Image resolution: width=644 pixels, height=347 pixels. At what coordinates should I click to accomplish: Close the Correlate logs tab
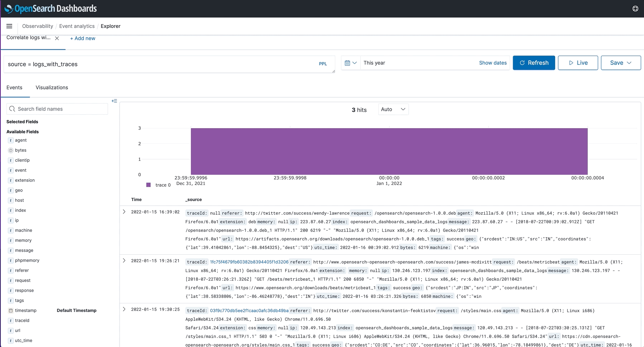pos(57,38)
